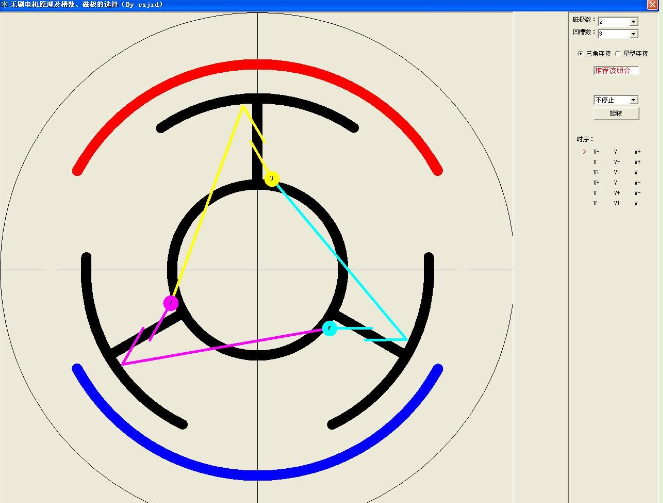Close the motor winding calculator window
The height and width of the screenshot is (503, 663).
(x=652, y=4)
